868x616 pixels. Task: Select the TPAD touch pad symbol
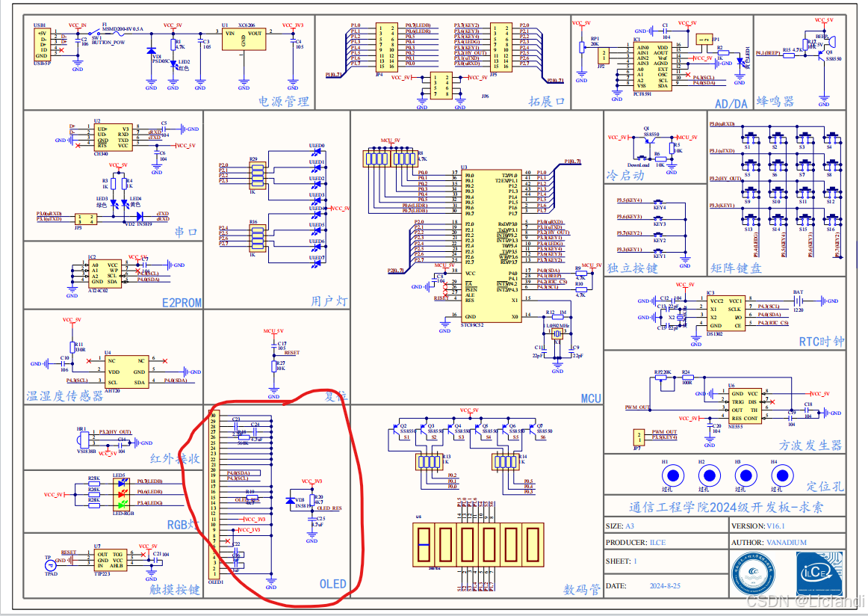tap(50, 565)
